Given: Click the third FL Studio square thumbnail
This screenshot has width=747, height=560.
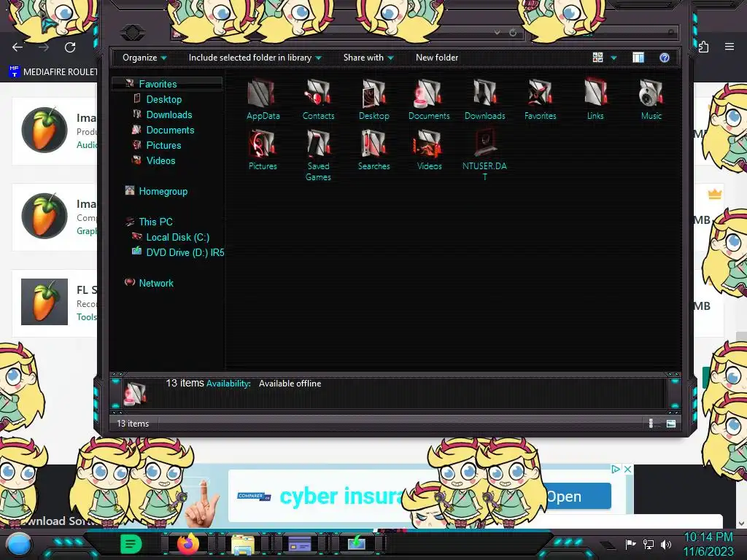Looking at the screenshot, I should point(44,302).
